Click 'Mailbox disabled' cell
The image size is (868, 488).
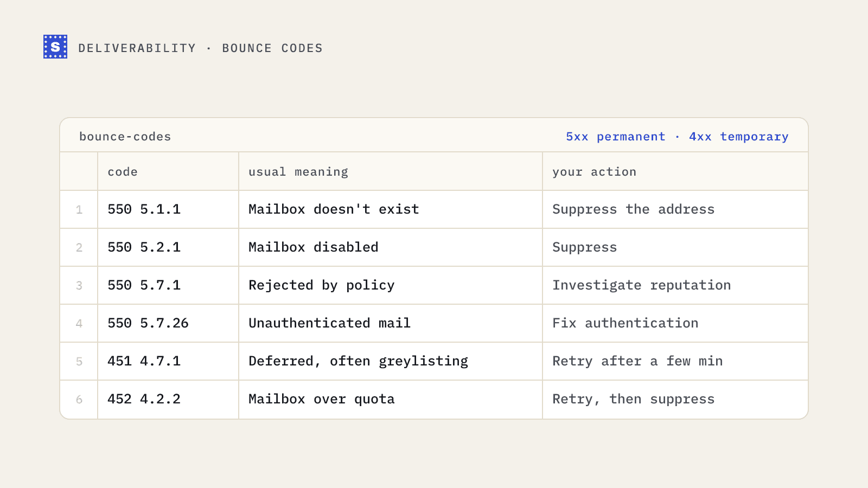pos(391,247)
